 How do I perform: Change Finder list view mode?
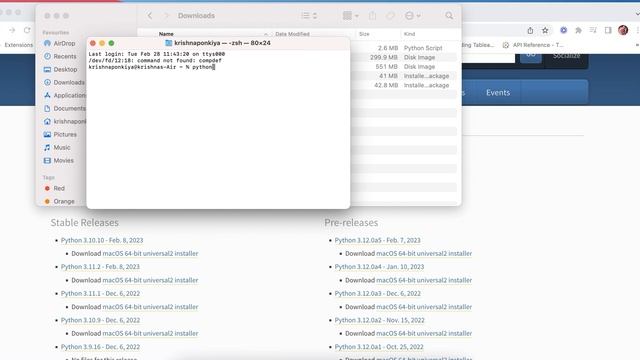(x=309, y=16)
